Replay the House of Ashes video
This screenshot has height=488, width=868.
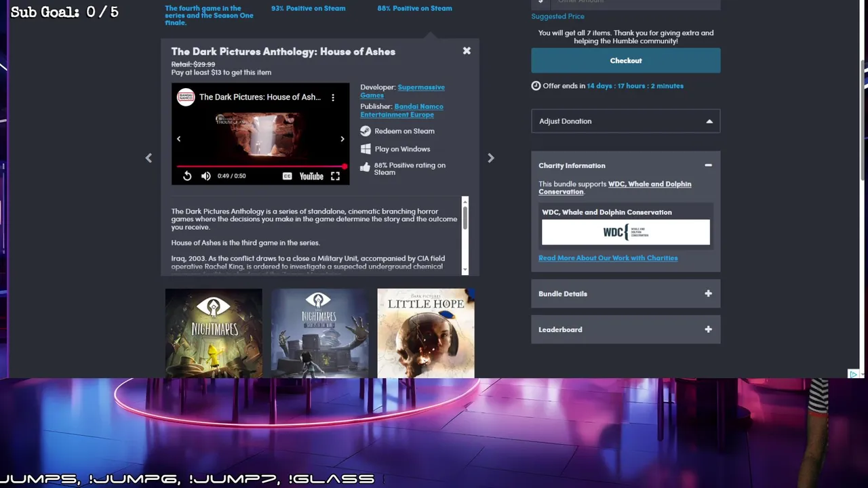click(187, 176)
